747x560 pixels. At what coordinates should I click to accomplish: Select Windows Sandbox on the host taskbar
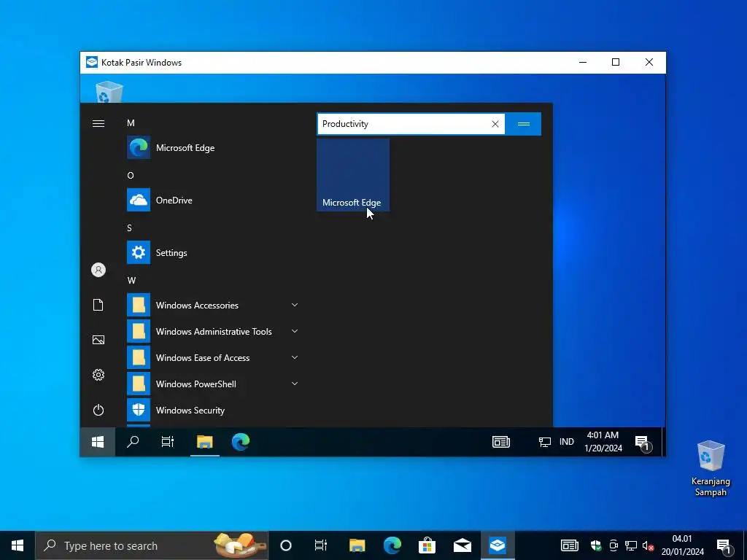coord(498,545)
